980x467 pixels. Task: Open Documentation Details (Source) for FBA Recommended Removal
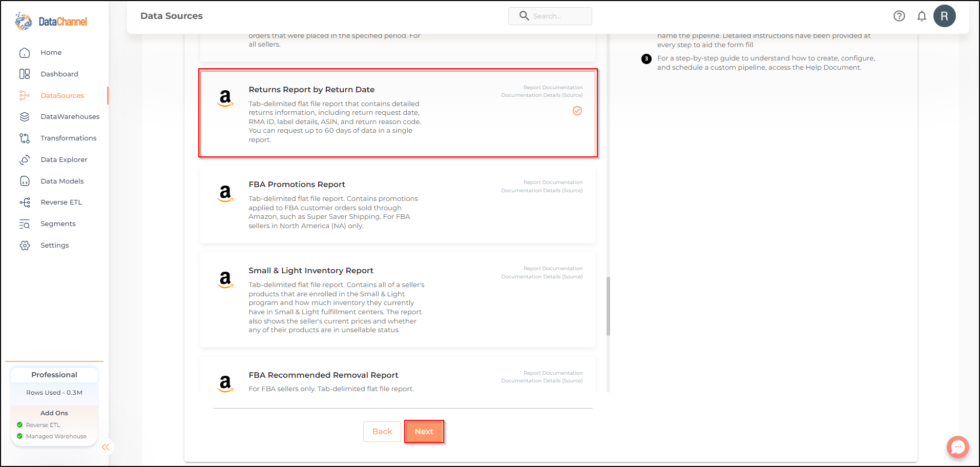(x=542, y=381)
